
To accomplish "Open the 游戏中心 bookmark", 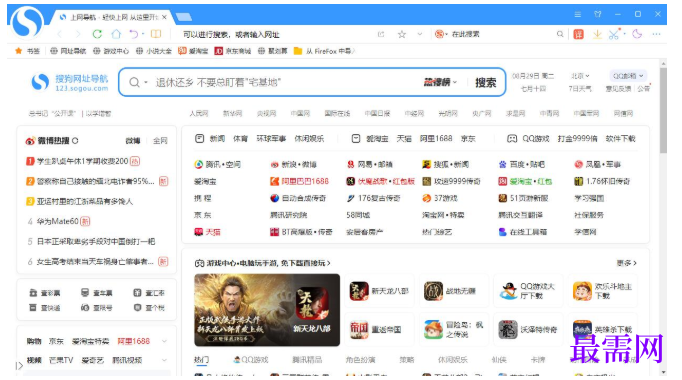I will (x=111, y=51).
